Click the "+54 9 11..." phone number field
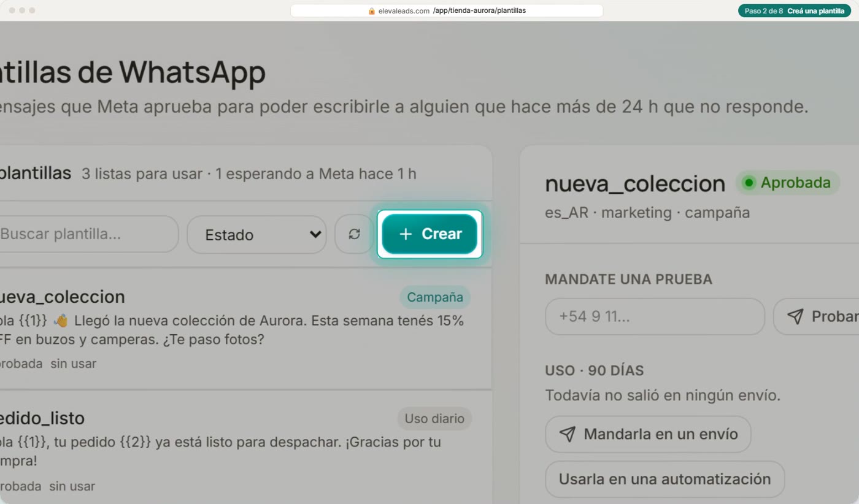 [655, 316]
